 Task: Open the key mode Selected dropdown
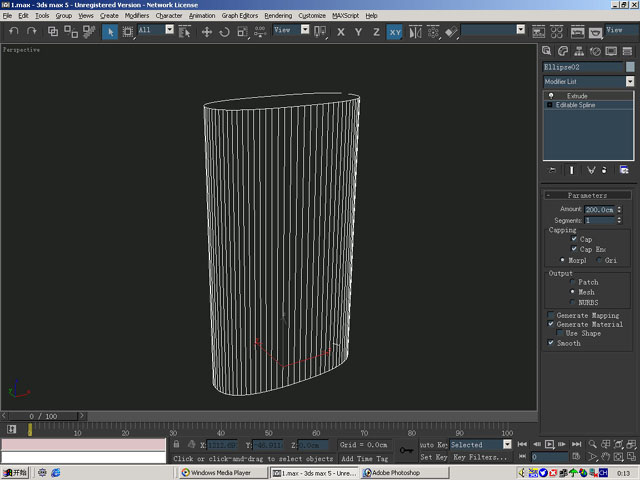point(507,444)
